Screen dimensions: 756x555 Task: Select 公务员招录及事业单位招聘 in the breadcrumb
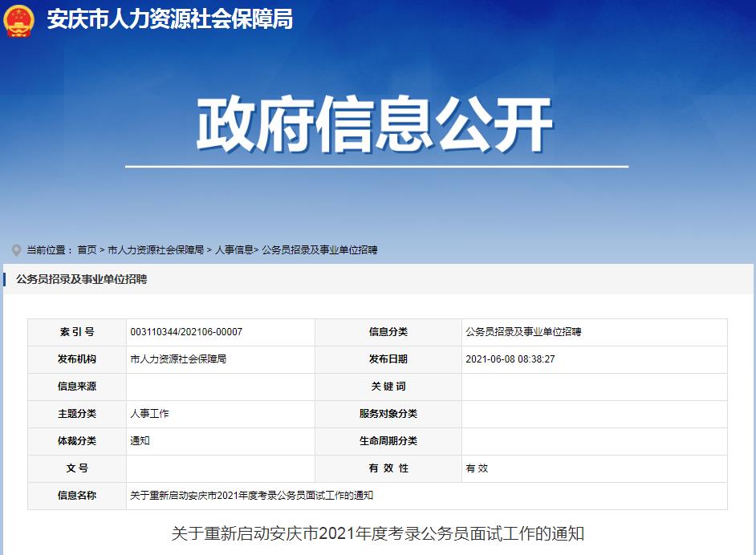(319, 250)
